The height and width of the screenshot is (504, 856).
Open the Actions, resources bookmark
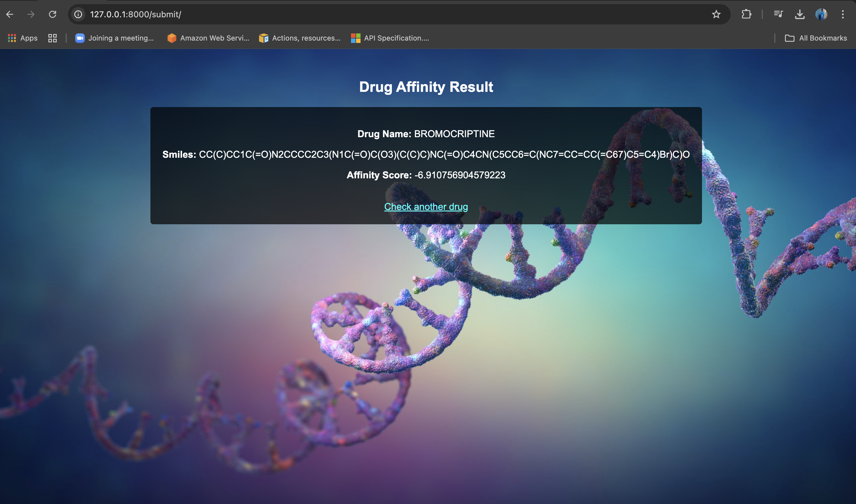point(300,38)
